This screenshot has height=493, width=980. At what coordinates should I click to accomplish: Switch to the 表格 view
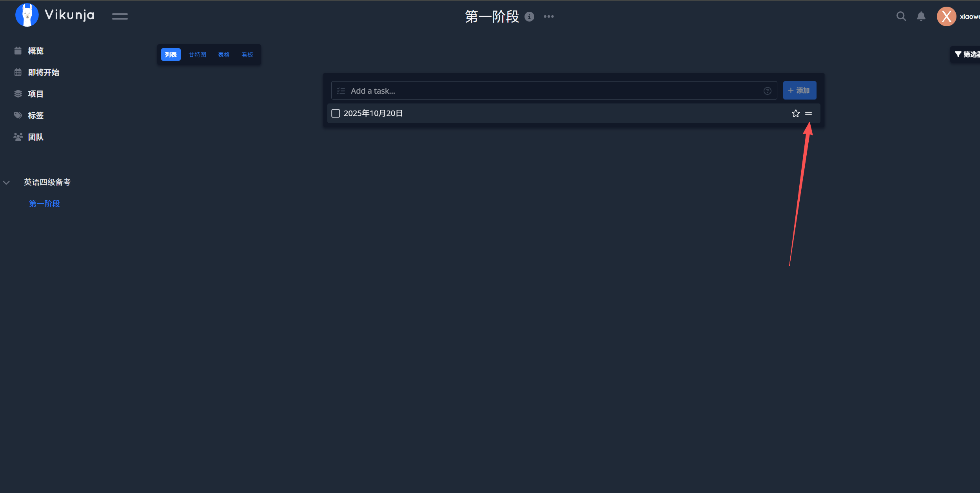pos(224,55)
